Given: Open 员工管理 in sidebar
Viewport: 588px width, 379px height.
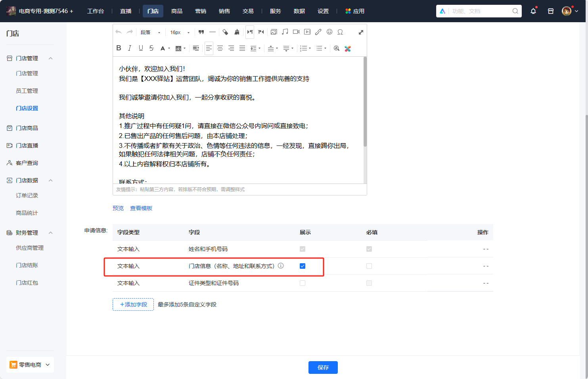Looking at the screenshot, I should tap(27, 91).
